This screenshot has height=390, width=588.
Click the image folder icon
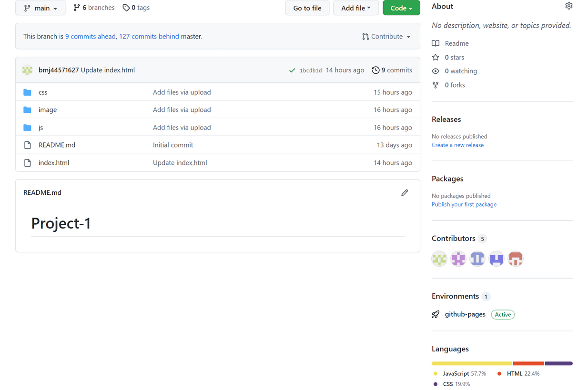point(28,110)
